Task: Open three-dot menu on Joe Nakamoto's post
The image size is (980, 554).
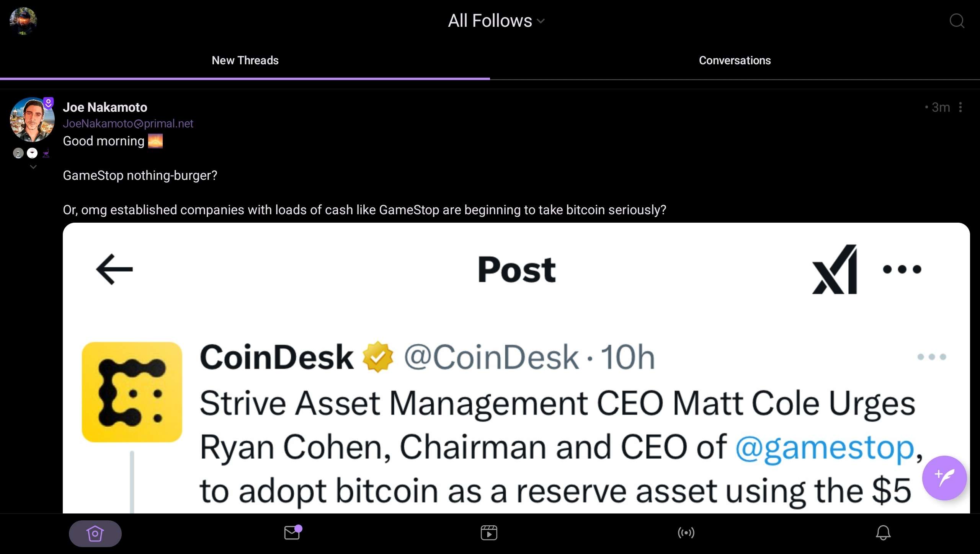Action: (x=960, y=108)
